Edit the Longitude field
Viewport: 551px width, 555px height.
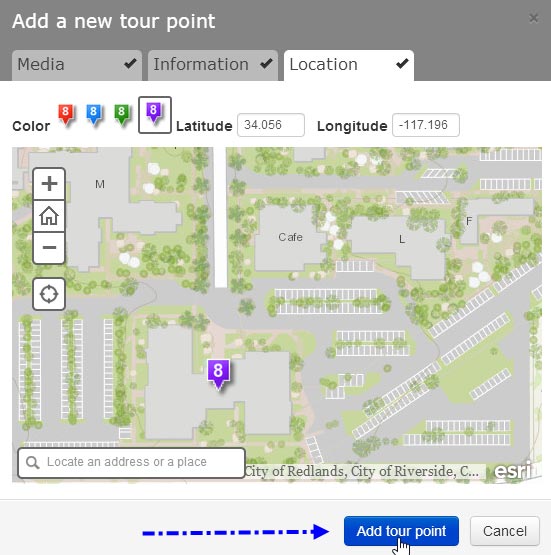pyautogui.click(x=426, y=125)
